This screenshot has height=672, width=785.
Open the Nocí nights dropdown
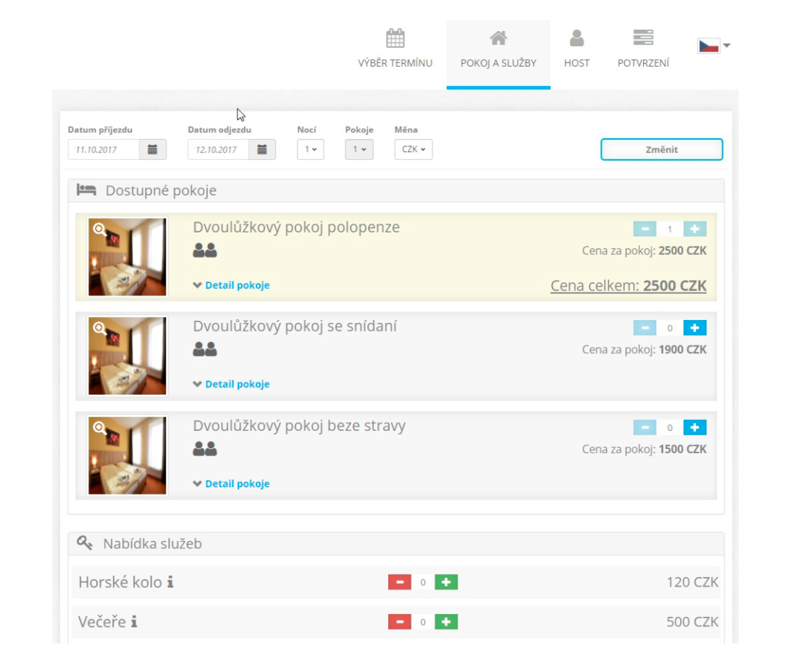[x=310, y=150]
